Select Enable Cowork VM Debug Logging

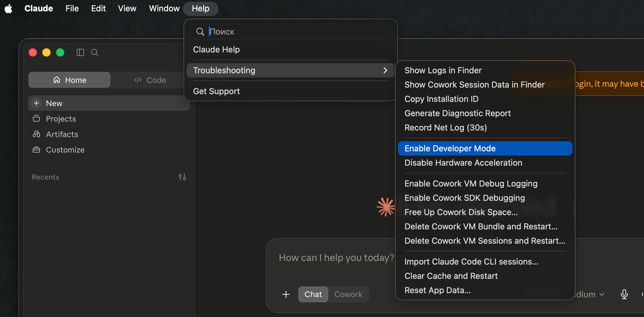(485, 184)
